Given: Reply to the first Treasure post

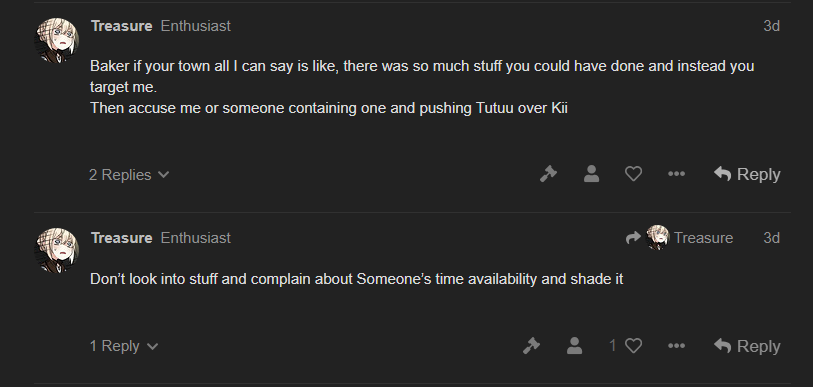Looking at the screenshot, I should (747, 174).
